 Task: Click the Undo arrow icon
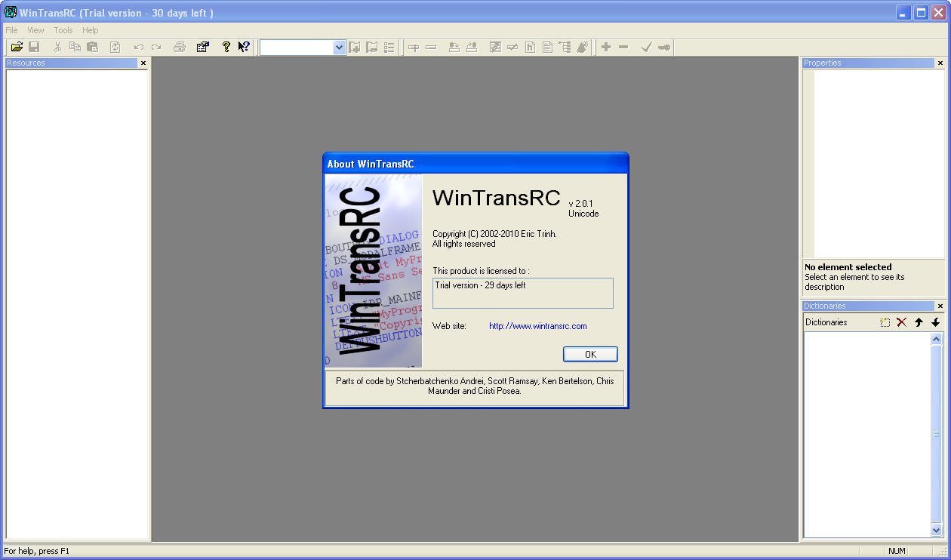(139, 47)
